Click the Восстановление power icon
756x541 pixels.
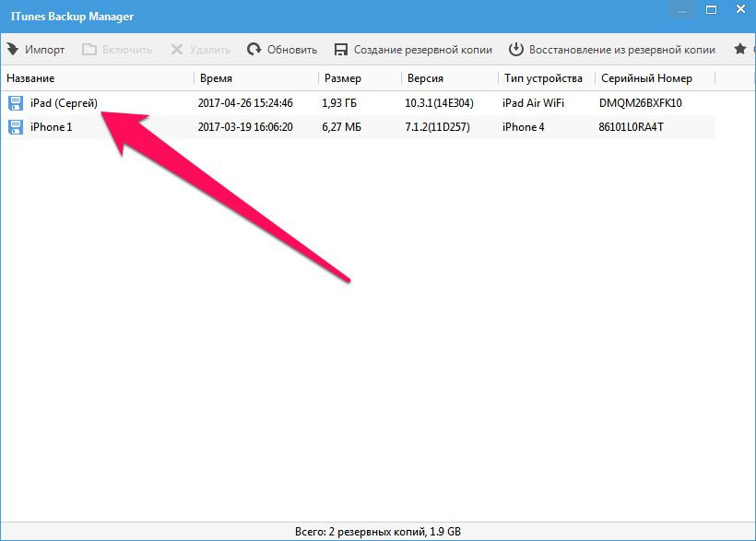pyautogui.click(x=516, y=49)
